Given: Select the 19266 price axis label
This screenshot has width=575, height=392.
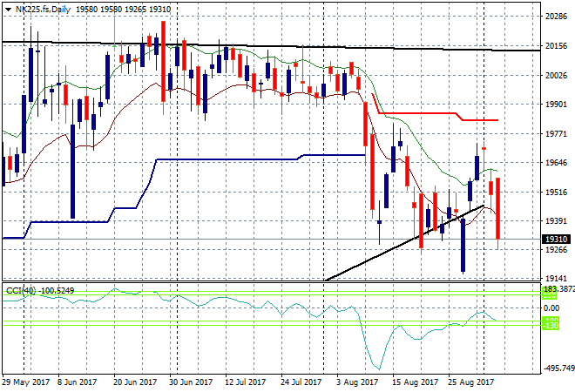Looking at the screenshot, I should (557, 250).
